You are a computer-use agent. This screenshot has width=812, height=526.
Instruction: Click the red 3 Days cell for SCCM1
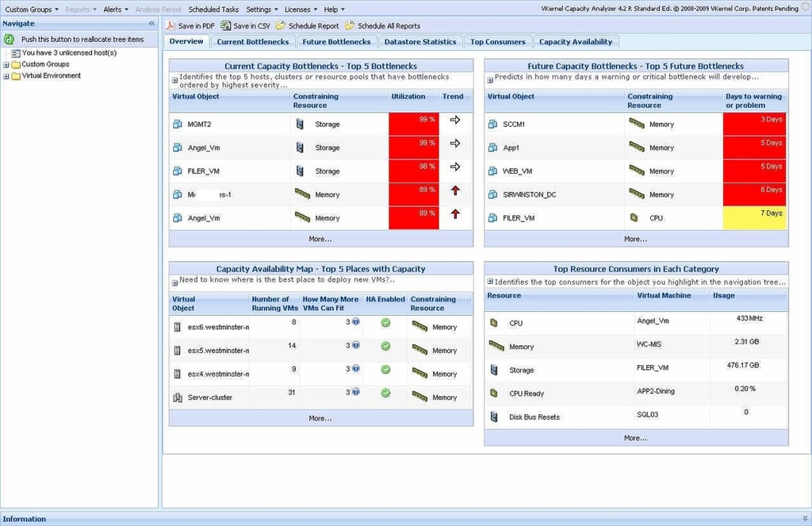click(x=755, y=124)
